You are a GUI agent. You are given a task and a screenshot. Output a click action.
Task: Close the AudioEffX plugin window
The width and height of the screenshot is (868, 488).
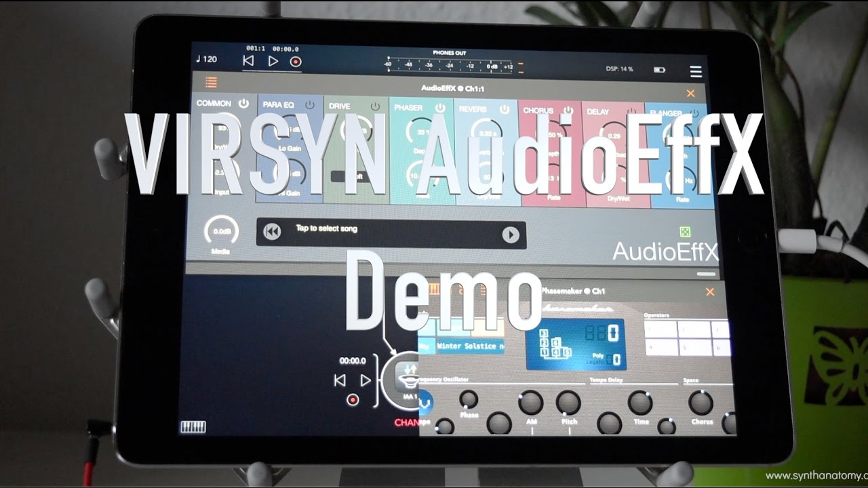(x=691, y=94)
